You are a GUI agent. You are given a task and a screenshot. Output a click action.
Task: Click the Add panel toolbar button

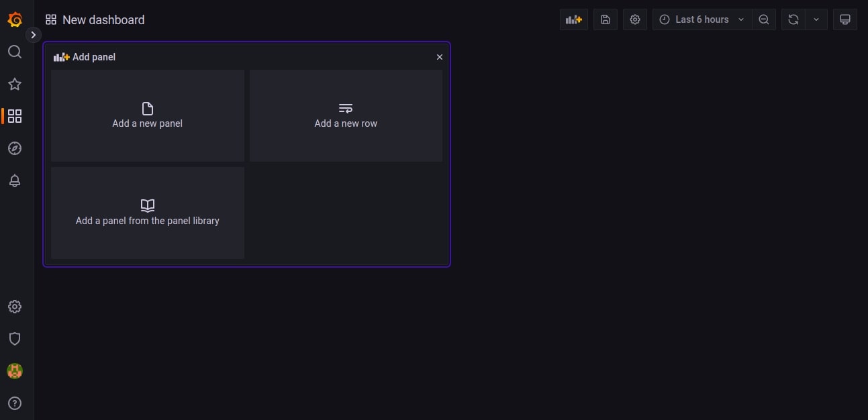[x=574, y=19]
